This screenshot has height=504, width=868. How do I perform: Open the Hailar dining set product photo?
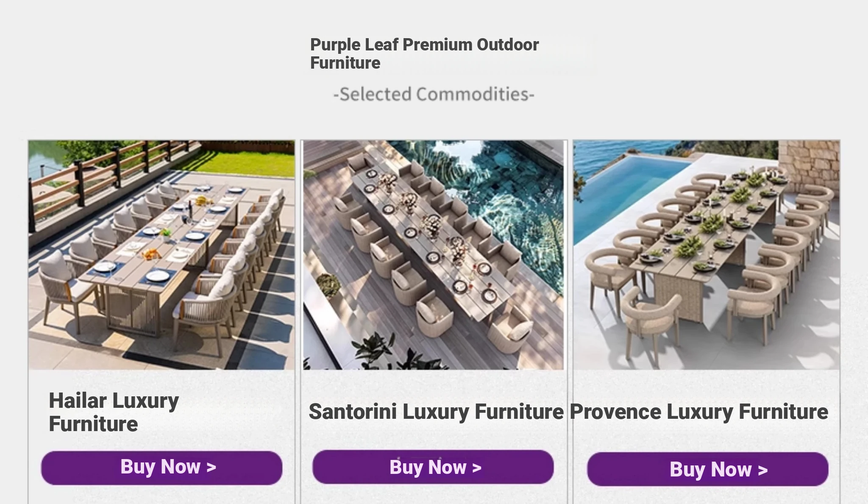click(x=161, y=254)
